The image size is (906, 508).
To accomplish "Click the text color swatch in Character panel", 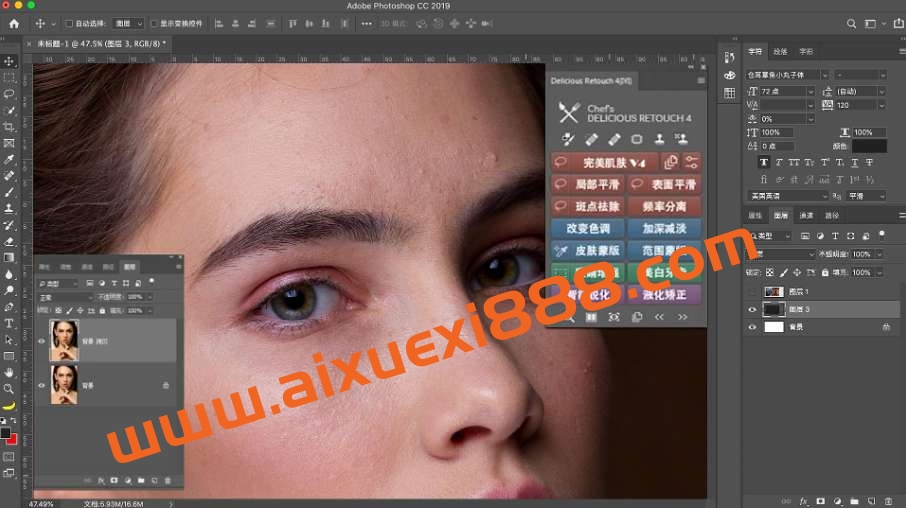I will [869, 146].
